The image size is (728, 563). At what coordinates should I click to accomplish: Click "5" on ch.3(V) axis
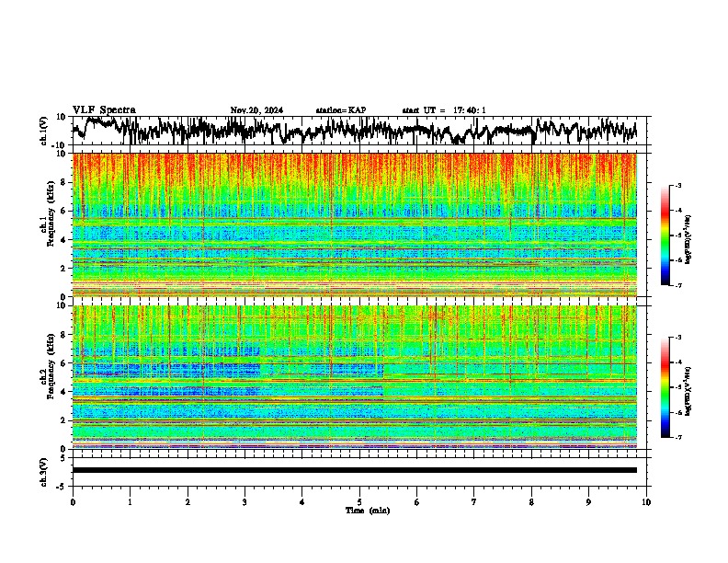pyautogui.click(x=63, y=458)
